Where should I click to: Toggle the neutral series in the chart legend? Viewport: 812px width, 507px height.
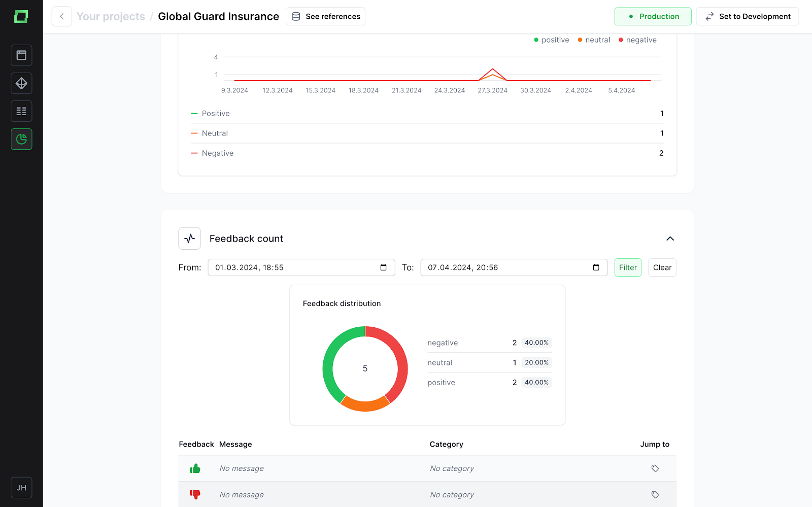tap(594, 40)
